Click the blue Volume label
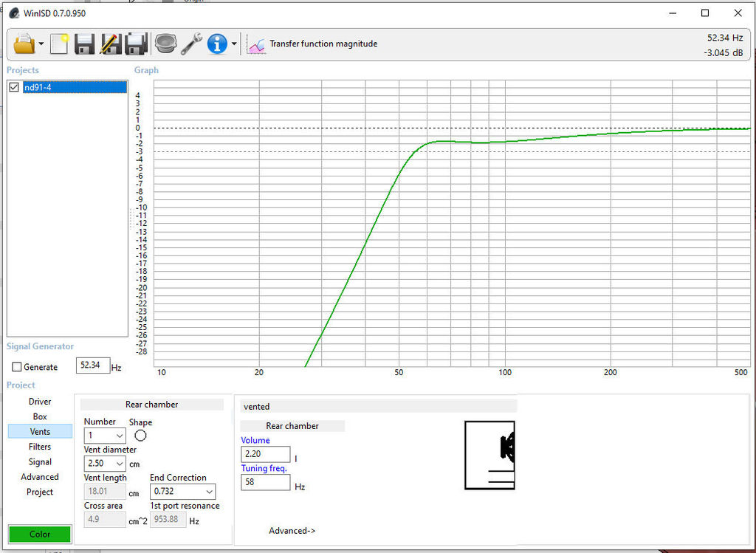Screen dimensions: 756x553 [255, 440]
